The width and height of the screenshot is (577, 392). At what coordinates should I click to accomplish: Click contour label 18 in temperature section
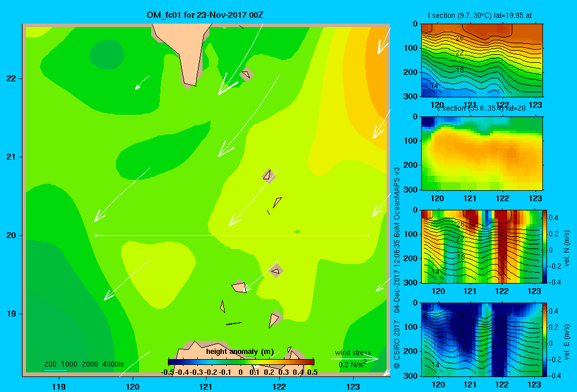[x=460, y=70]
